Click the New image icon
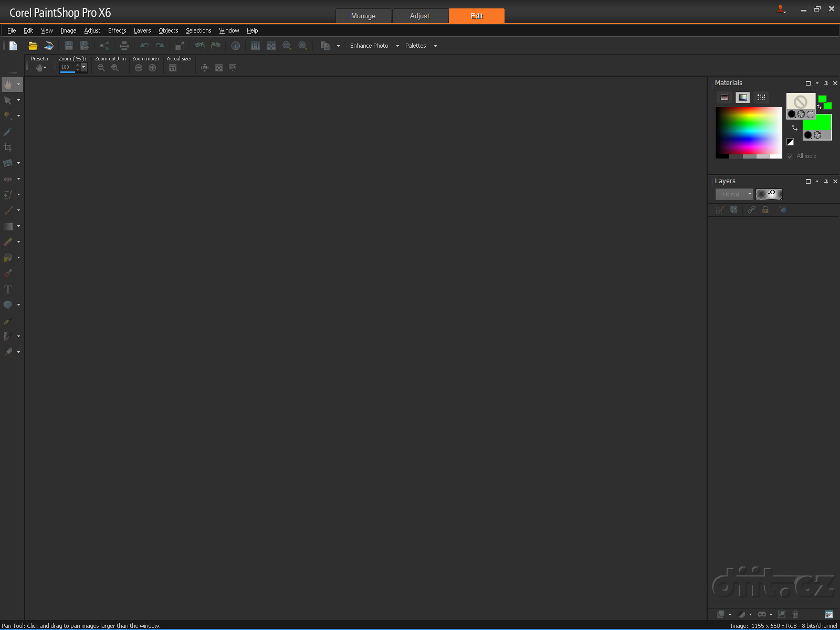Screen dimensions: 840x630 tap(13, 46)
